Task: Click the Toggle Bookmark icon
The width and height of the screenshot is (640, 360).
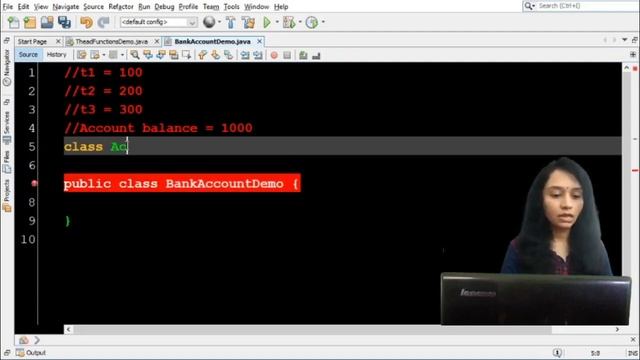Action: point(229,55)
